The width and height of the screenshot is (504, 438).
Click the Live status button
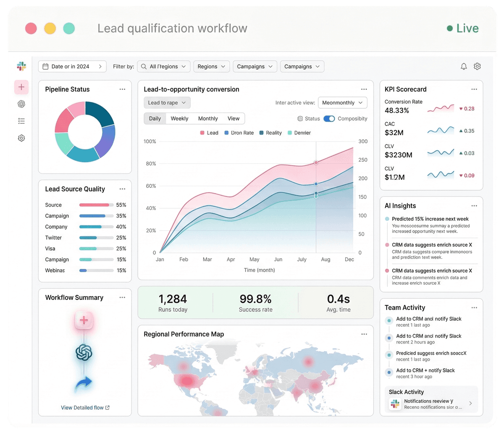point(462,28)
